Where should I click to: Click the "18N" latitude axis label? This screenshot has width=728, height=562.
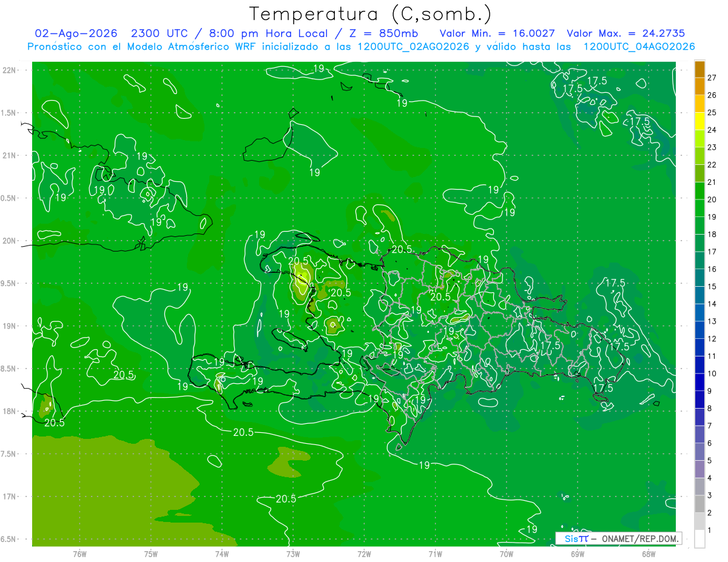[8, 412]
